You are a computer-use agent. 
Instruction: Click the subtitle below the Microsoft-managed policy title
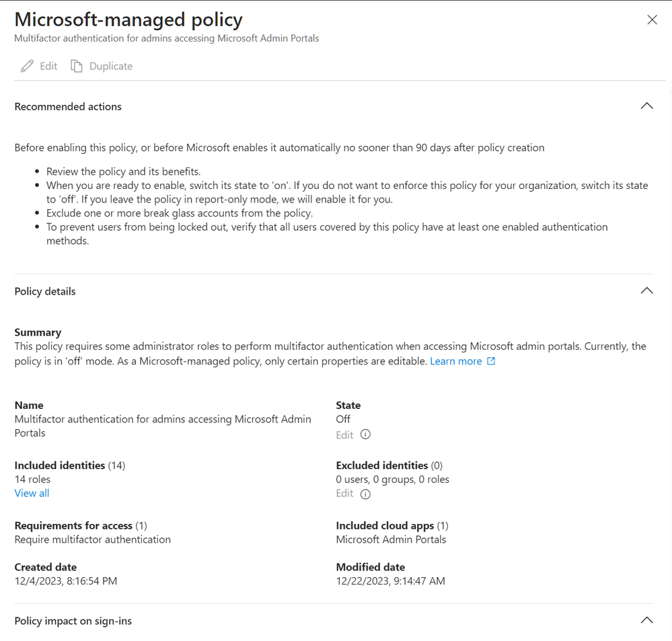click(x=167, y=38)
